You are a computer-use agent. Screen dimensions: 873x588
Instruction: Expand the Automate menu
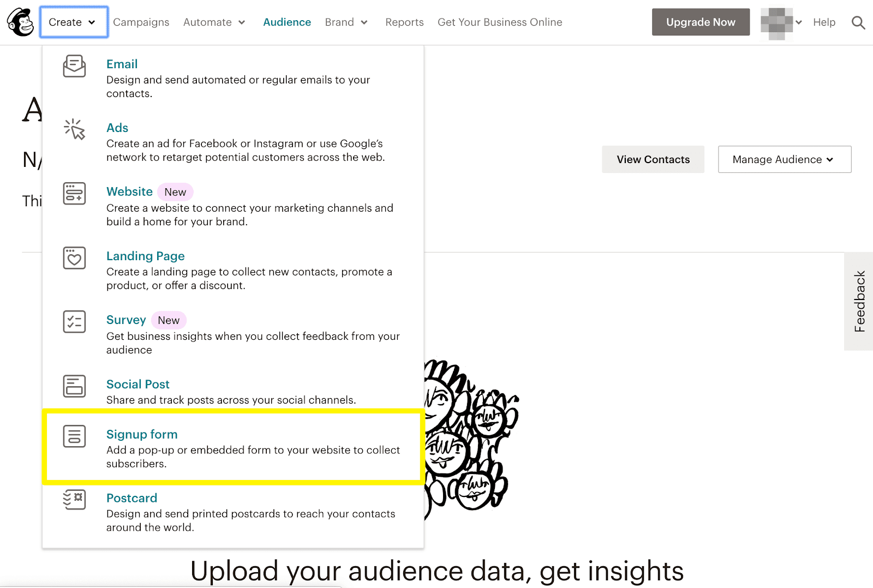coord(214,22)
